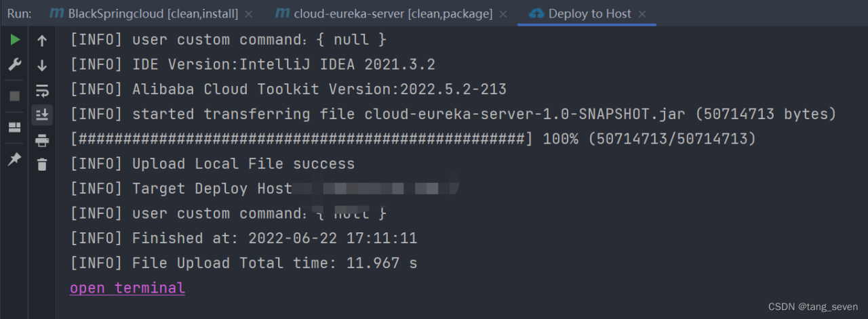This screenshot has width=868, height=319.
Task: Click the open terminal link
Action: click(127, 288)
